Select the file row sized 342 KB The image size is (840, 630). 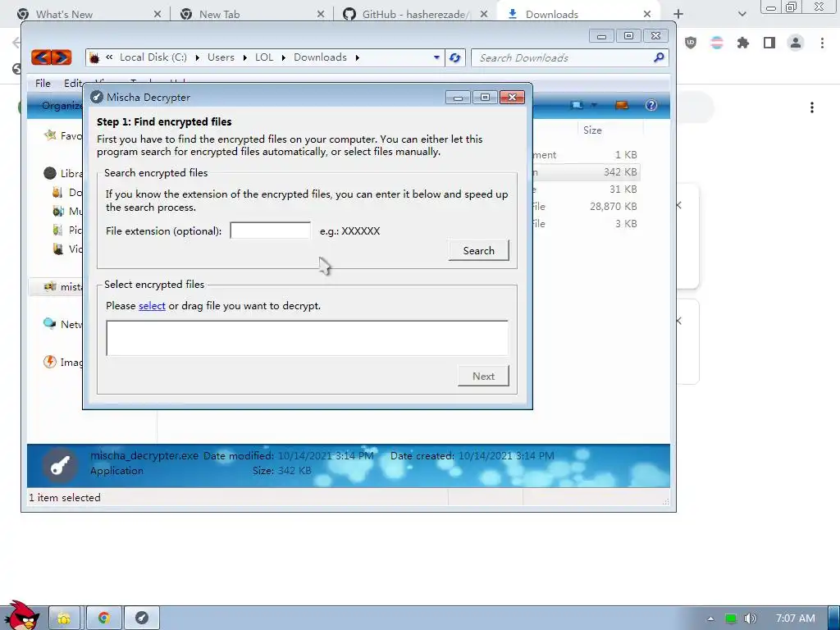point(586,172)
